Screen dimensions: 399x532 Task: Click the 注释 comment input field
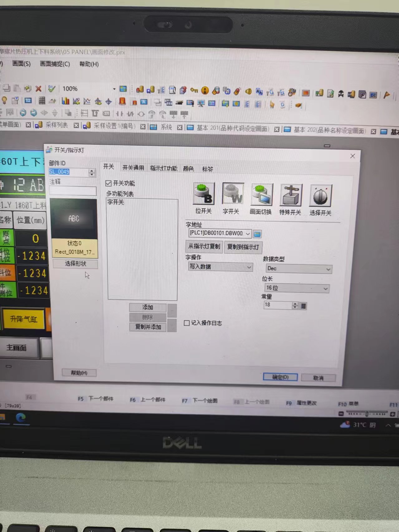73,191
